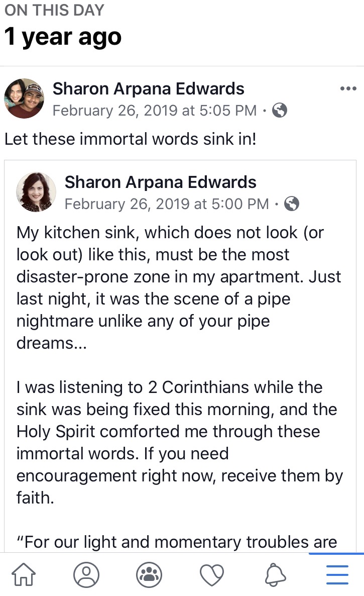Tap the author name in the shared post
364x596 pixels.
tap(161, 182)
